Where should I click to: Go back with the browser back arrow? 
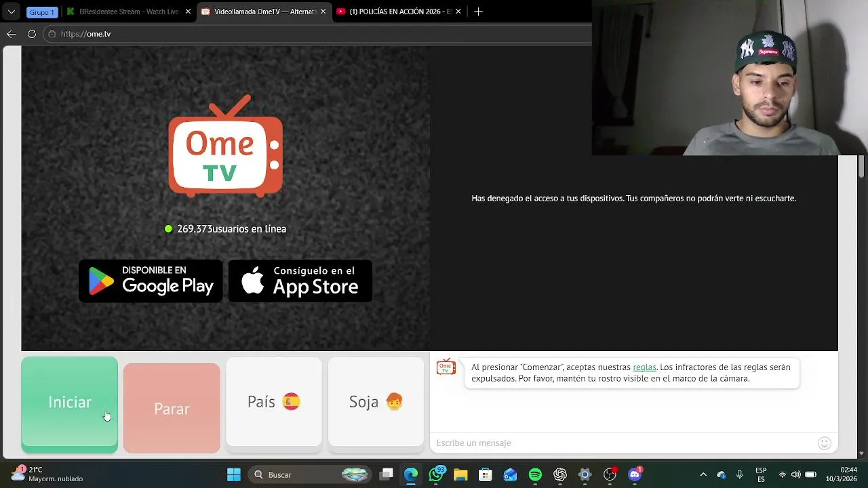[12, 34]
